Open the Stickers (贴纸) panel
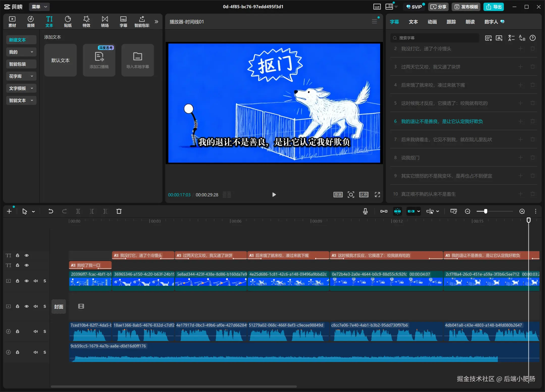Screen dimensions: 545x392 pos(68,21)
